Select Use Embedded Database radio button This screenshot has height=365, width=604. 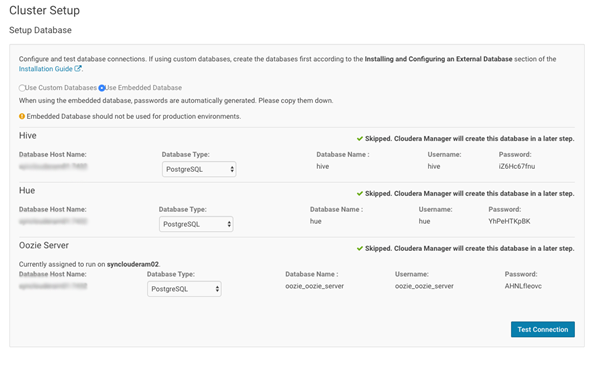coord(102,88)
